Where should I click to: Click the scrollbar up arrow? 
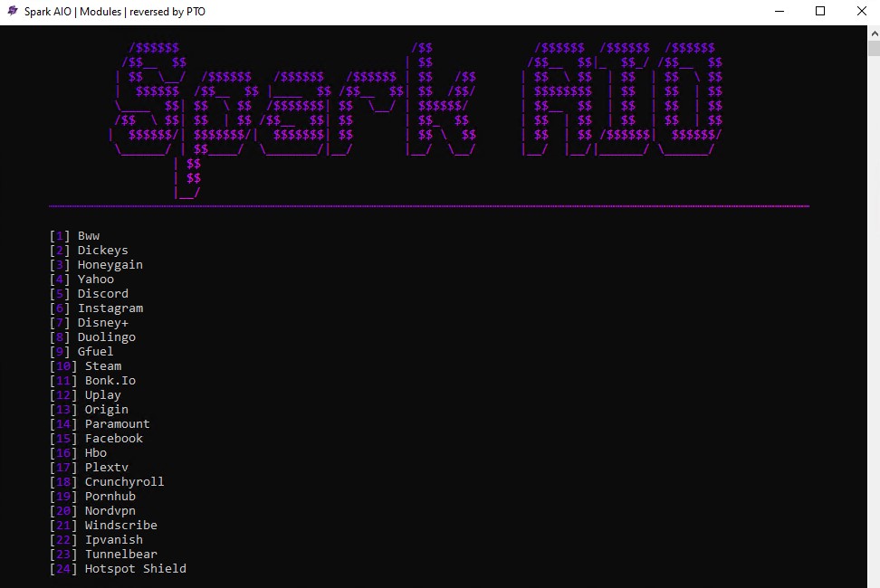(874, 33)
